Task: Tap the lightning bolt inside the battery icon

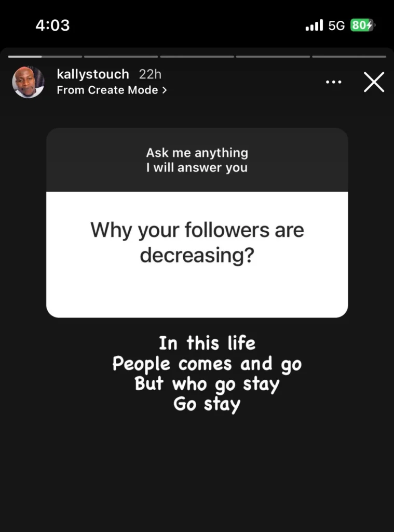Action: tap(370, 24)
